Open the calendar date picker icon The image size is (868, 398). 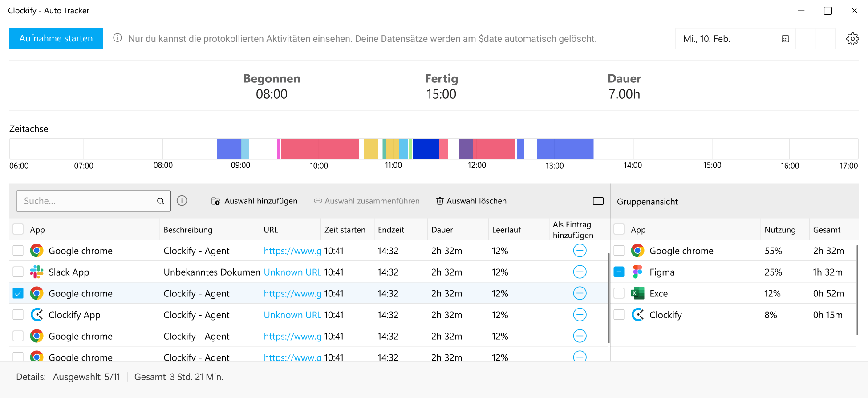785,39
